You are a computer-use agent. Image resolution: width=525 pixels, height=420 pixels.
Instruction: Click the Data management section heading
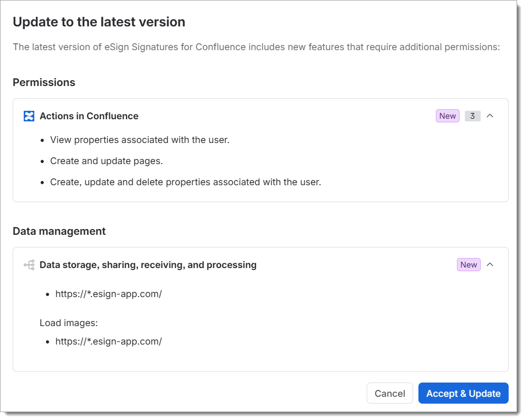tap(59, 231)
